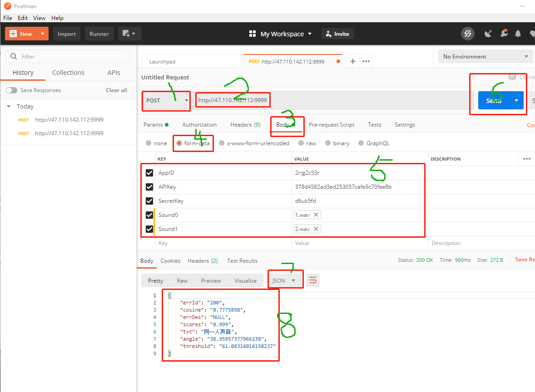Switch to the Launchpad tab
This screenshot has height=392, width=535.
pyautogui.click(x=191, y=62)
